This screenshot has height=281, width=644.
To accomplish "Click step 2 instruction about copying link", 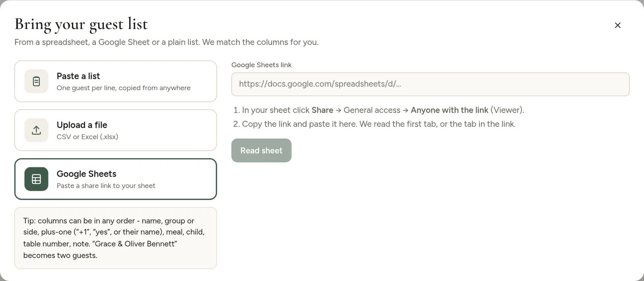I will [x=374, y=124].
